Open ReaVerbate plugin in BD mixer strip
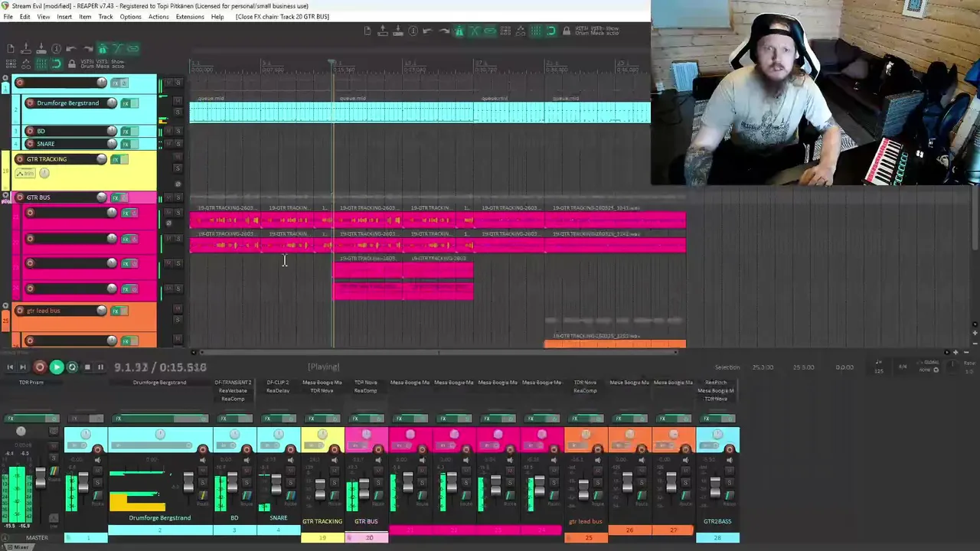 coord(233,390)
